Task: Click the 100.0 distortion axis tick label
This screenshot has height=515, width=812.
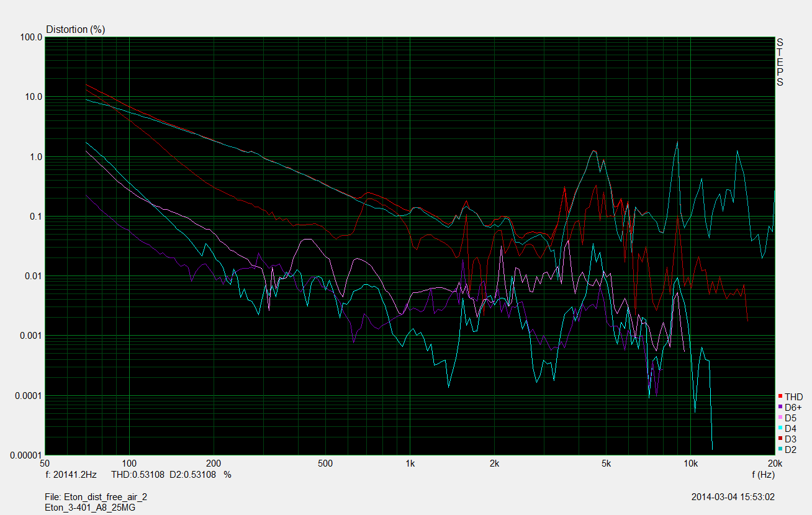Action: 31,37
